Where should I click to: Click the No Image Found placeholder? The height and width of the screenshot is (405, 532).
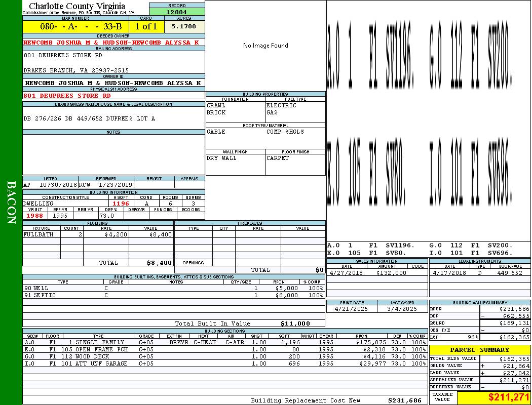265,46
